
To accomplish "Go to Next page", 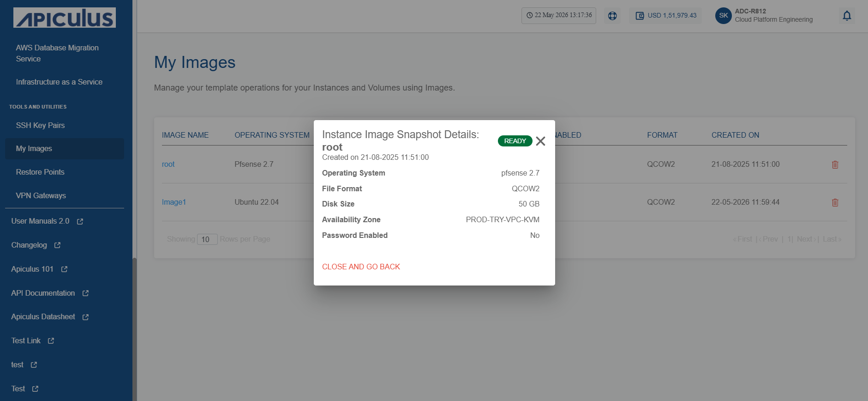I will pos(806,239).
